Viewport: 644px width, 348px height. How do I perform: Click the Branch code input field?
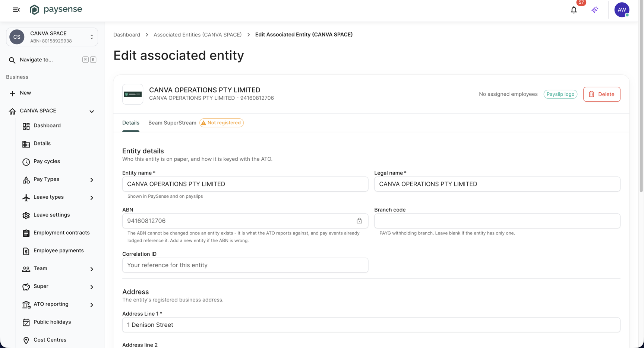pos(497,221)
